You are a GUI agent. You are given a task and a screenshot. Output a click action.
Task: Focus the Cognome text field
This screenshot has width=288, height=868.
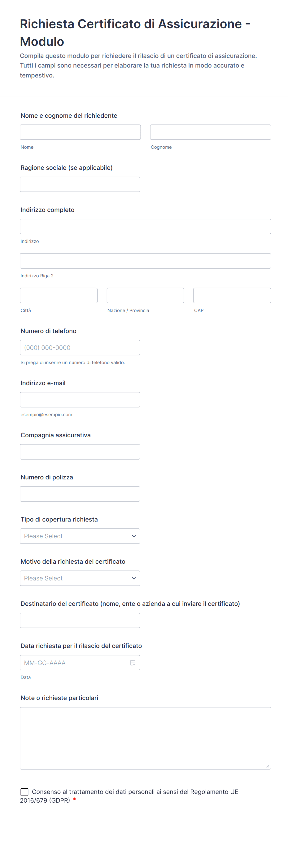(x=210, y=132)
